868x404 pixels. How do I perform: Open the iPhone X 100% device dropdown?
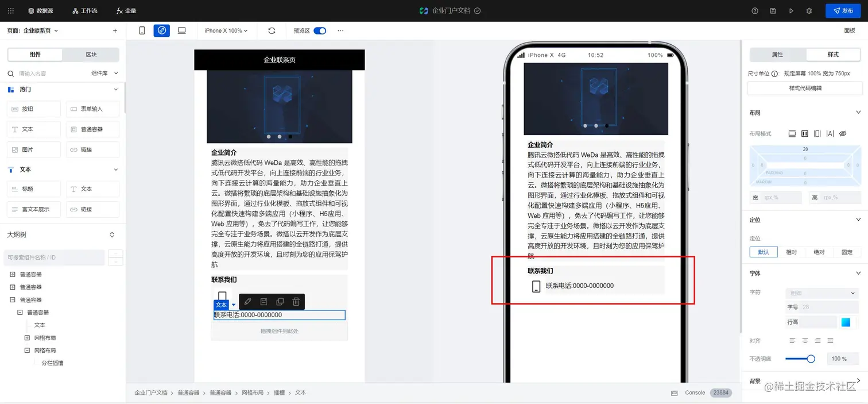pos(226,31)
